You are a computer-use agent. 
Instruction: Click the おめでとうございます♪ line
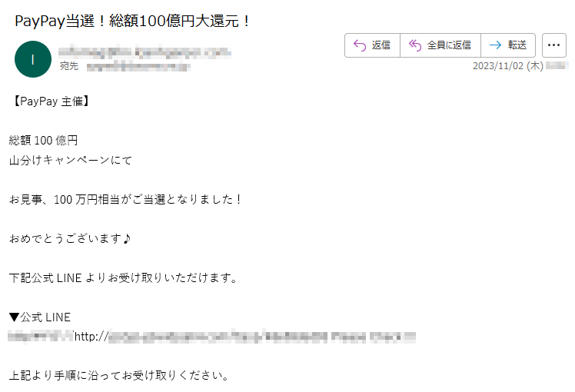[70, 239]
